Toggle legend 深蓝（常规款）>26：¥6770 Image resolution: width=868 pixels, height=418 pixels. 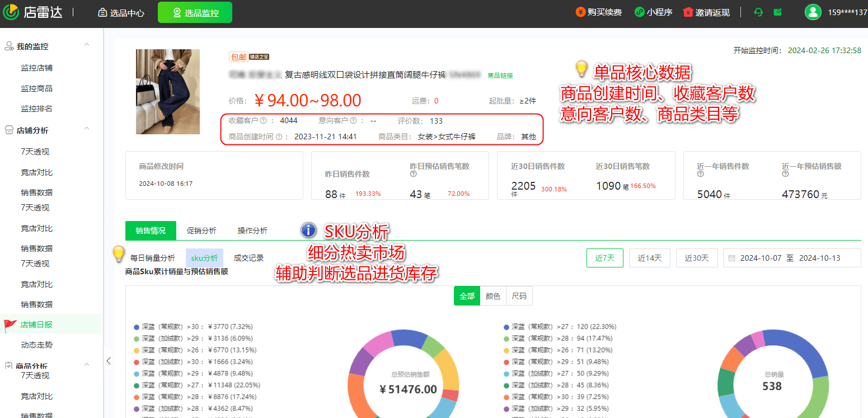(195, 350)
